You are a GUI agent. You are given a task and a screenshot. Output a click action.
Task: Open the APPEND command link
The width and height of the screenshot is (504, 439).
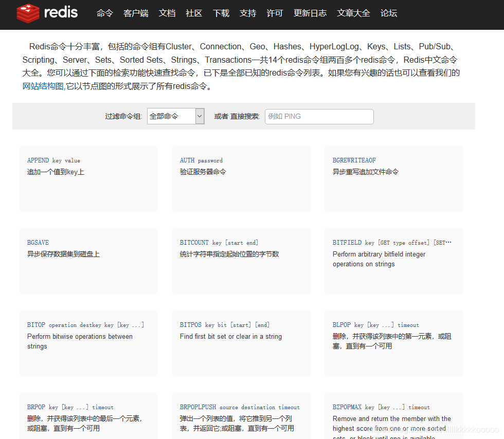point(38,160)
